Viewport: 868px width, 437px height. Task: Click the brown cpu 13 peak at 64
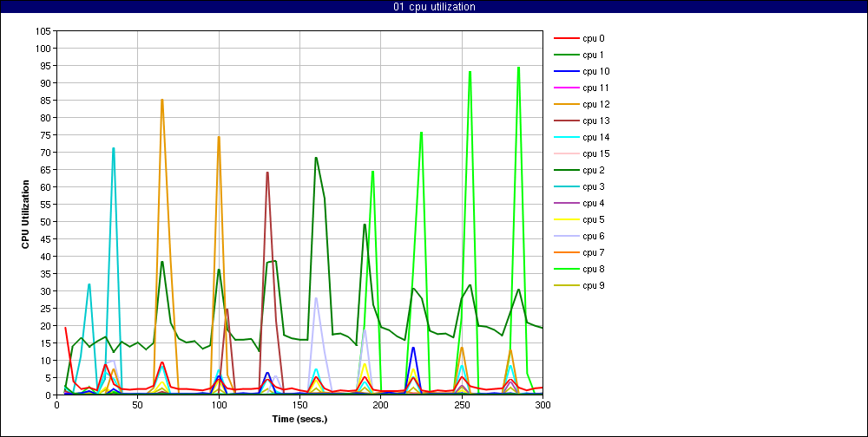point(267,173)
